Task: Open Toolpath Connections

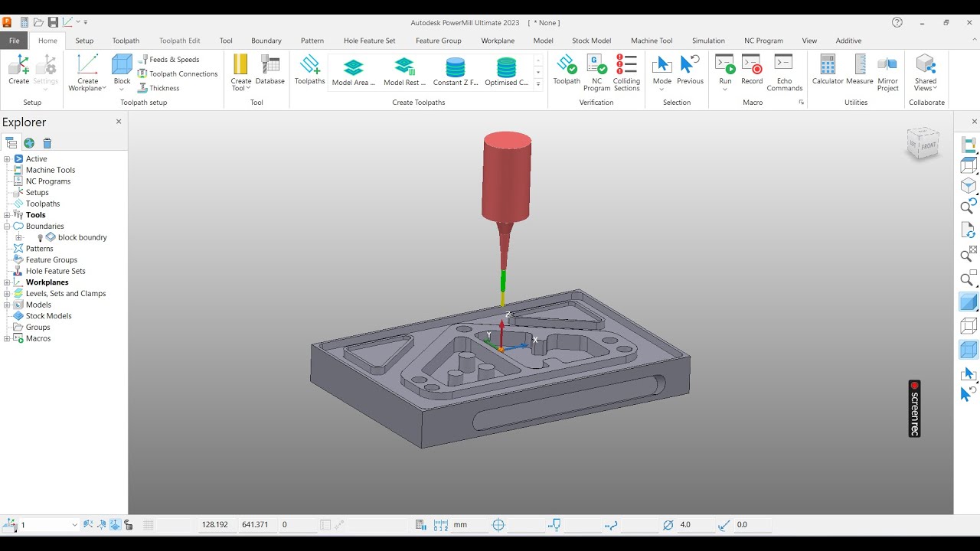Action: (177, 73)
